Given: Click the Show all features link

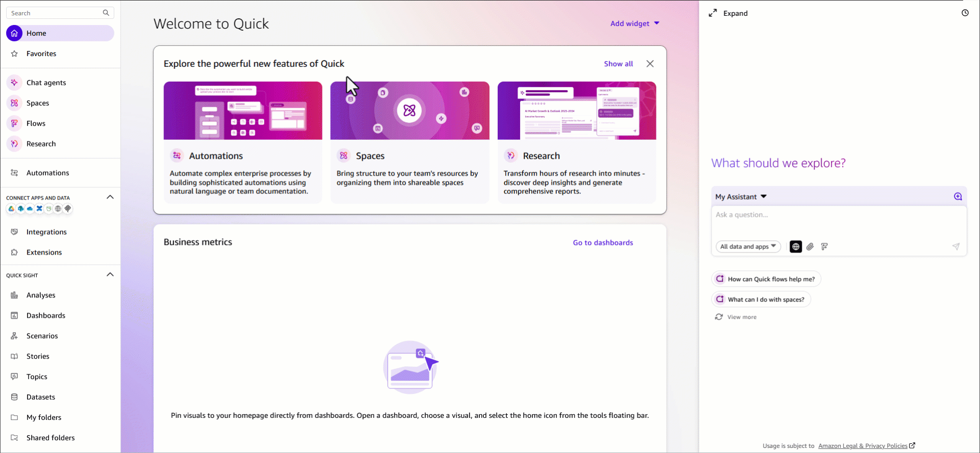Looking at the screenshot, I should (x=618, y=64).
